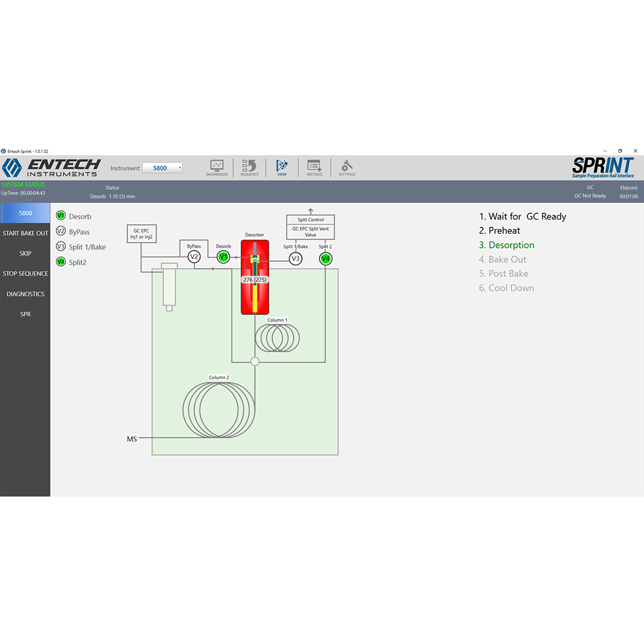Restore down the Entech Sprint window
Viewport: 644px width, 644px height.
[620, 151]
